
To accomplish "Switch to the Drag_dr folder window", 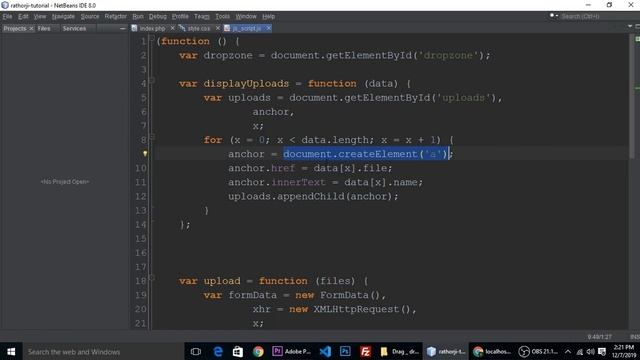I will pyautogui.click(x=400, y=351).
